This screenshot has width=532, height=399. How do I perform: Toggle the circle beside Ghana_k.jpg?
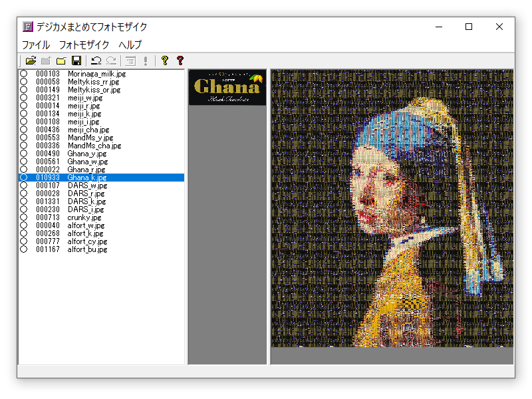(23, 178)
